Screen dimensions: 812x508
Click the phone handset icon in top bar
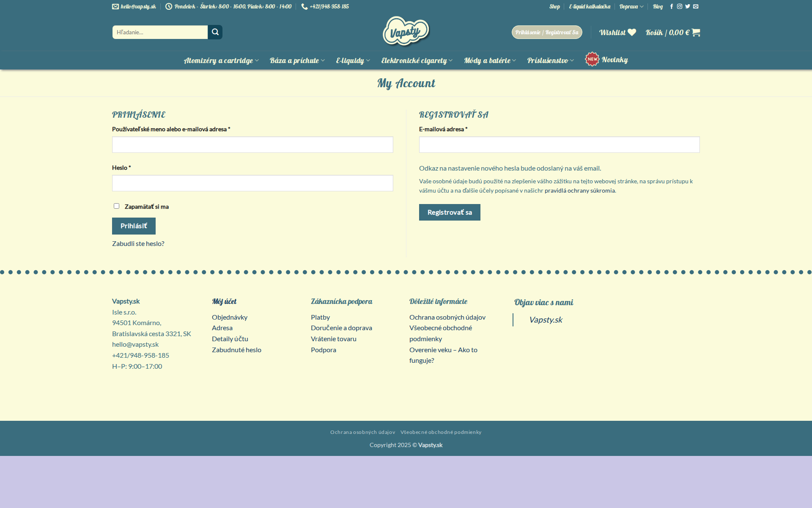coord(304,6)
